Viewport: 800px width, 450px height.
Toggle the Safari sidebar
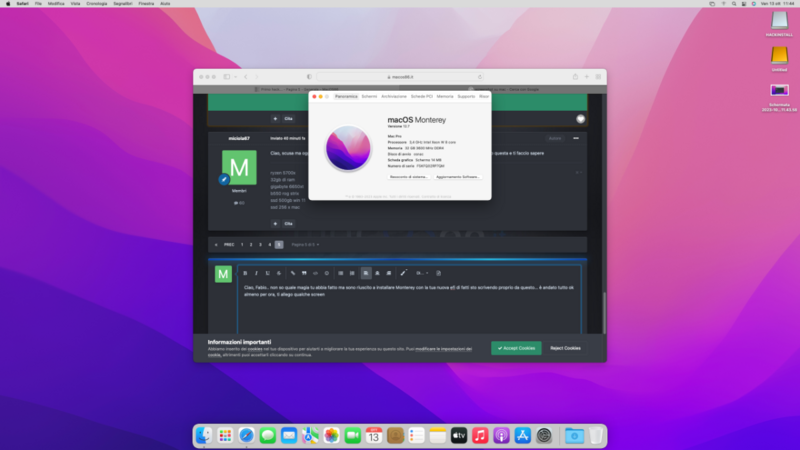(x=227, y=77)
